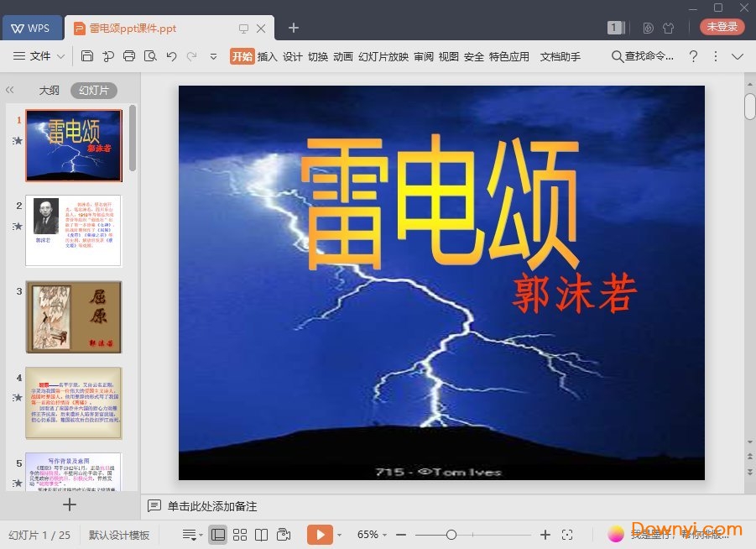This screenshot has width=756, height=549.
Task: Open the Print icon
Action: click(128, 56)
